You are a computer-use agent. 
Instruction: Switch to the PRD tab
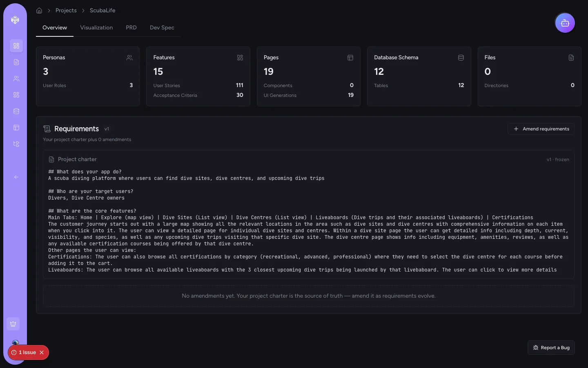pos(131,27)
